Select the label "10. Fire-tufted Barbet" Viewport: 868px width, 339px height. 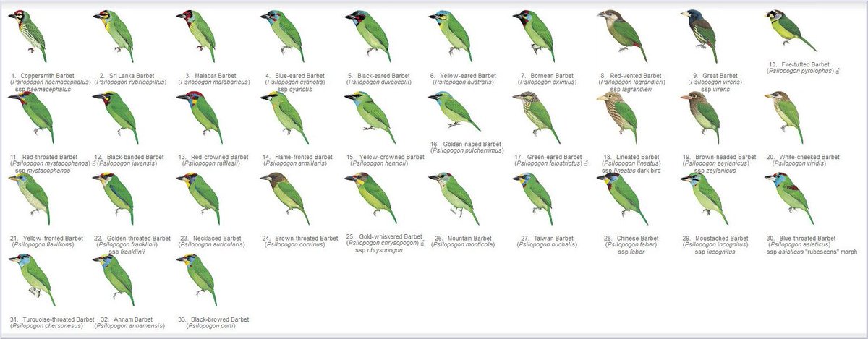click(798, 64)
